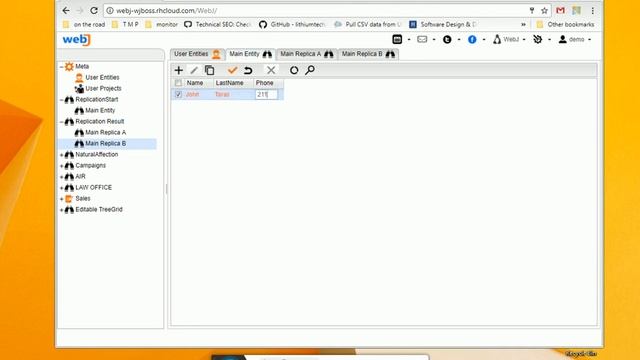Click the WebJ logo
The width and height of the screenshot is (640, 360).
point(76,40)
